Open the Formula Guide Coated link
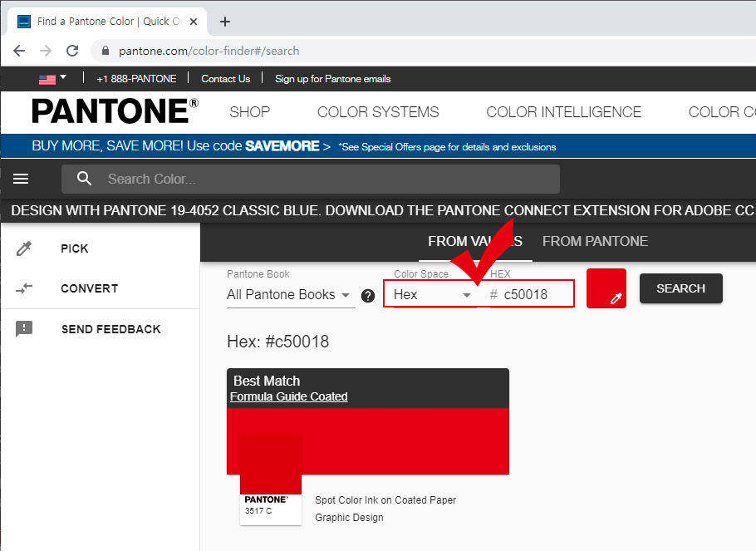756x551 pixels. pos(289,396)
